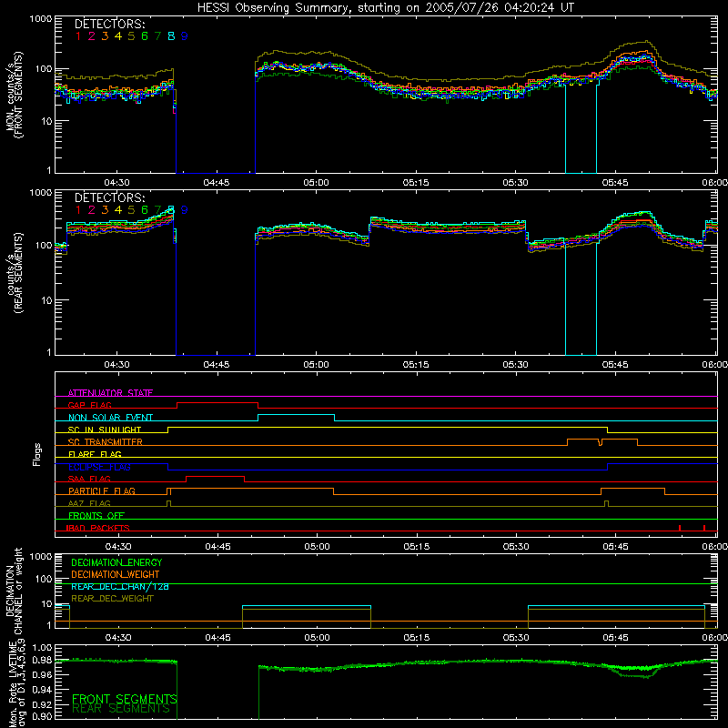Select detector 2 in front segments legend
The image size is (728, 728).
coord(92,36)
